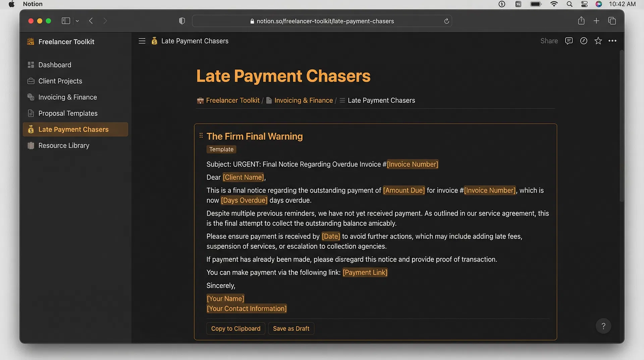Viewport: 644px width, 360px height.
Task: Click Save as Draft
Action: [x=291, y=328]
